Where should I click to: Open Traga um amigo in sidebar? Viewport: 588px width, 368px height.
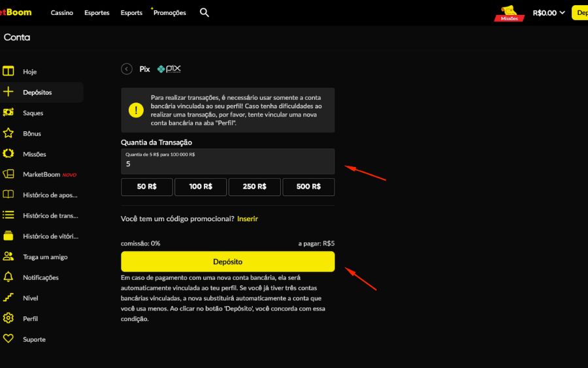(44, 257)
